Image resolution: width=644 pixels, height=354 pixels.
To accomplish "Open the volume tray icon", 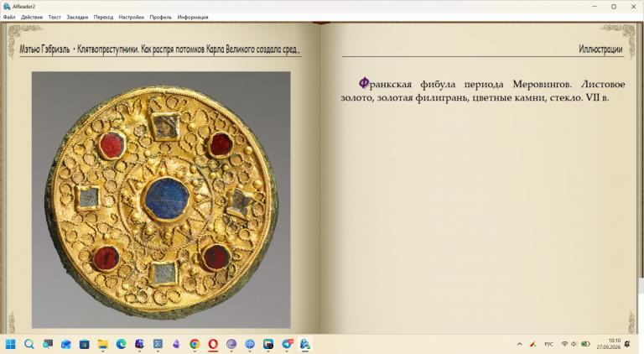I will point(574,344).
